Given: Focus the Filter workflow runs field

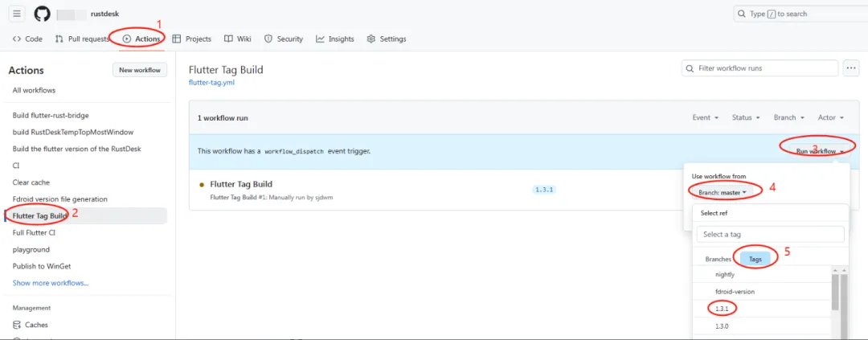Looking at the screenshot, I should click(759, 68).
